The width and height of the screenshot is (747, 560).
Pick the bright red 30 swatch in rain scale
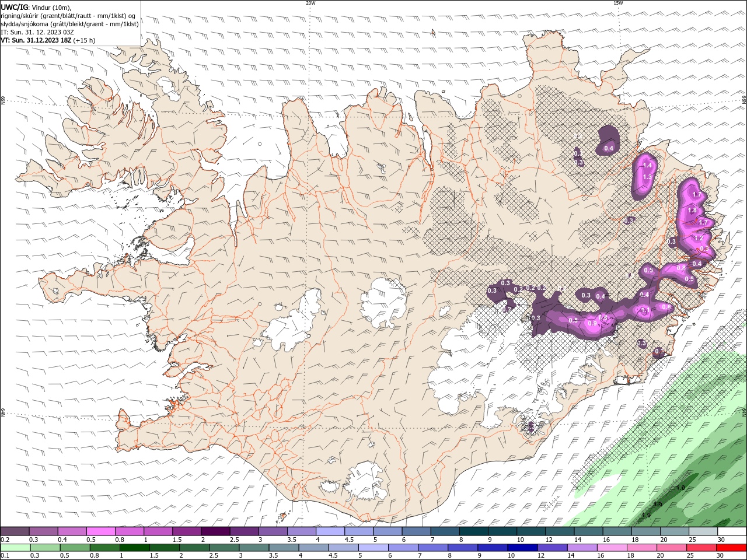731,548
